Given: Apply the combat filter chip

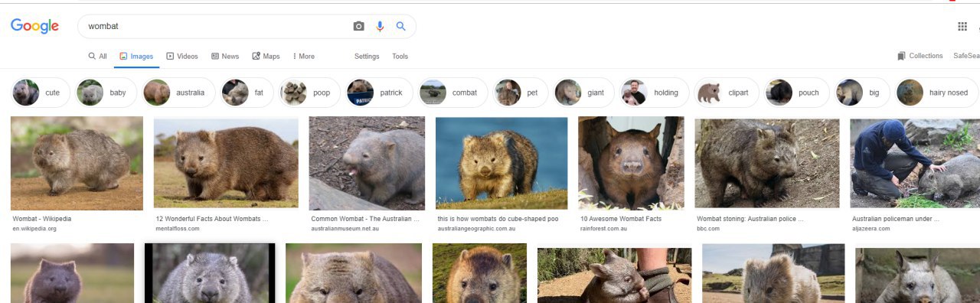Looking at the screenshot, I should tap(452, 93).
